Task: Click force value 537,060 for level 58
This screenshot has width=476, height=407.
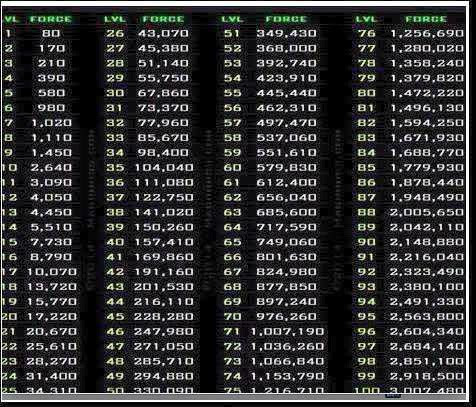Action: click(x=287, y=138)
